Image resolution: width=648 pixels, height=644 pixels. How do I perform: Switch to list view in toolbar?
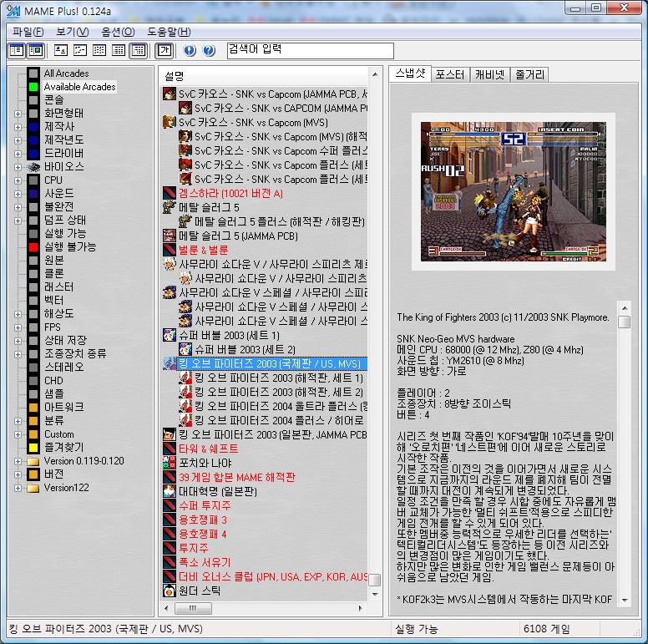click(99, 50)
